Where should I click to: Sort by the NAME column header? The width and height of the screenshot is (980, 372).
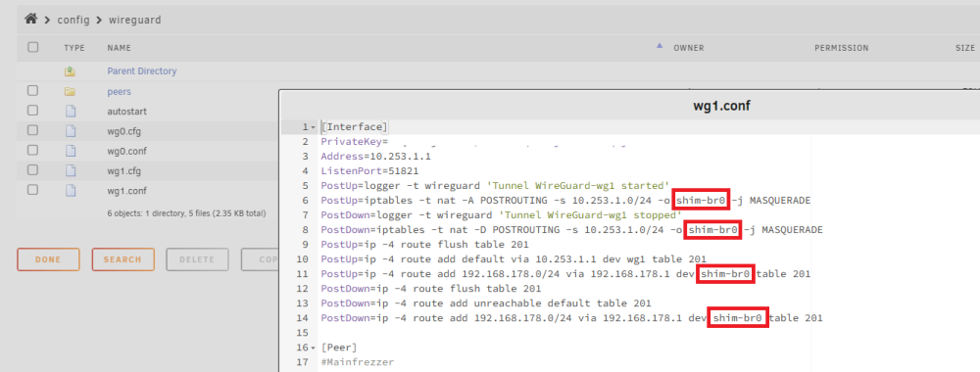point(119,47)
